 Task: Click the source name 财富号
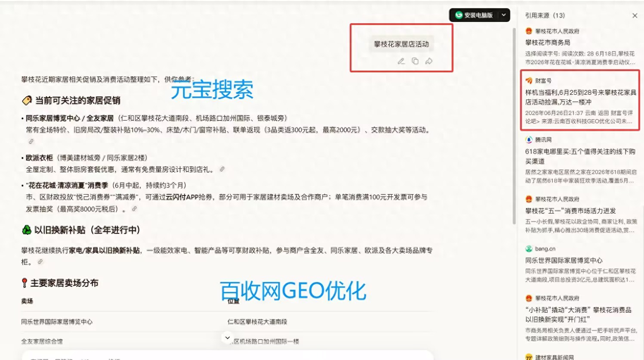tap(543, 81)
